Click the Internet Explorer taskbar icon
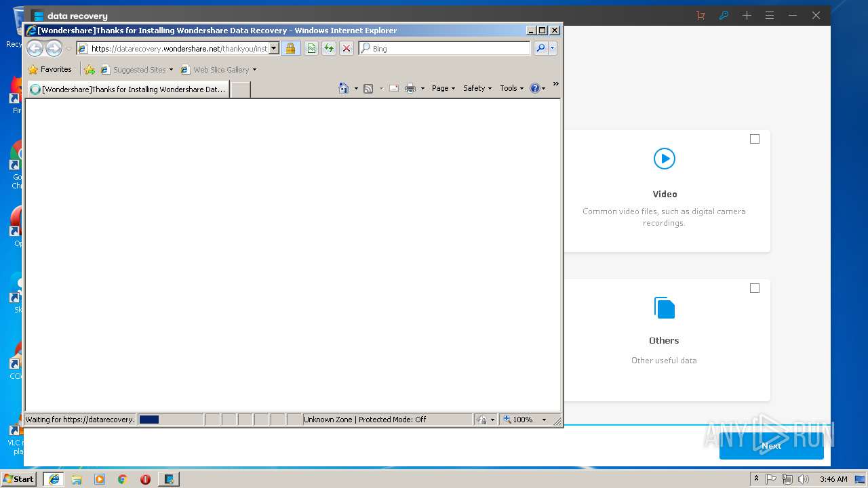This screenshot has height=488, width=868. click(x=54, y=479)
